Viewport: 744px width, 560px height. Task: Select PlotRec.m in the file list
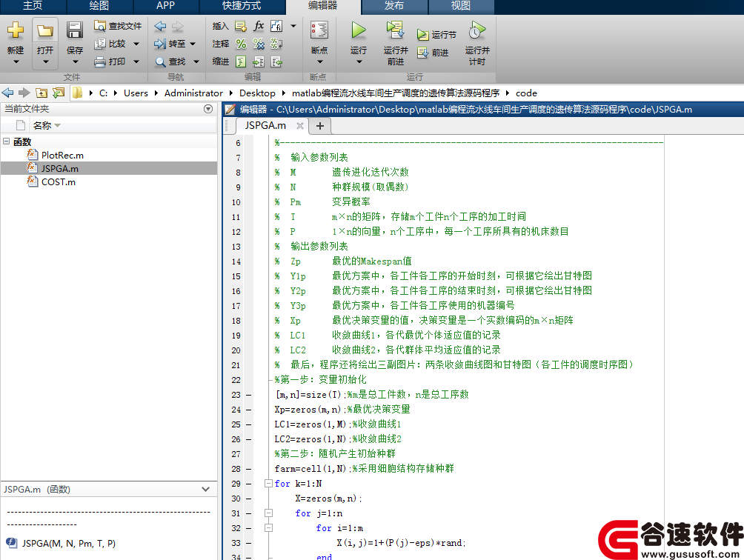click(62, 155)
